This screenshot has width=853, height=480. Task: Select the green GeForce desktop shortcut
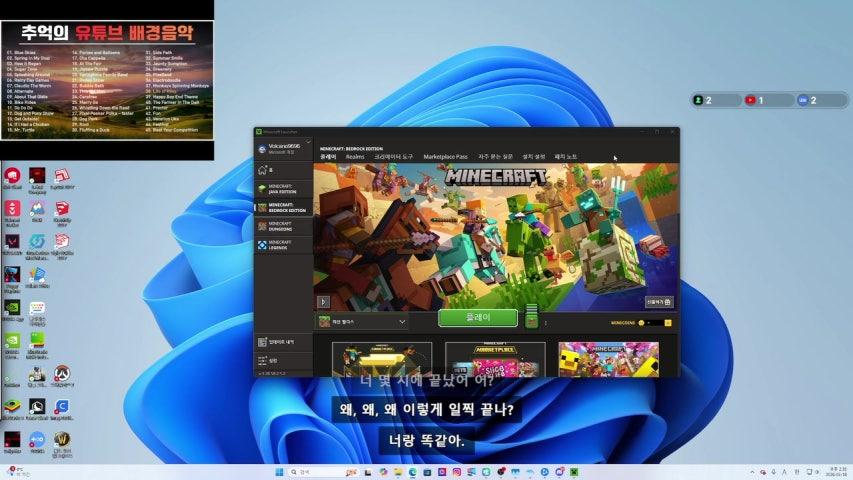tap(12, 345)
